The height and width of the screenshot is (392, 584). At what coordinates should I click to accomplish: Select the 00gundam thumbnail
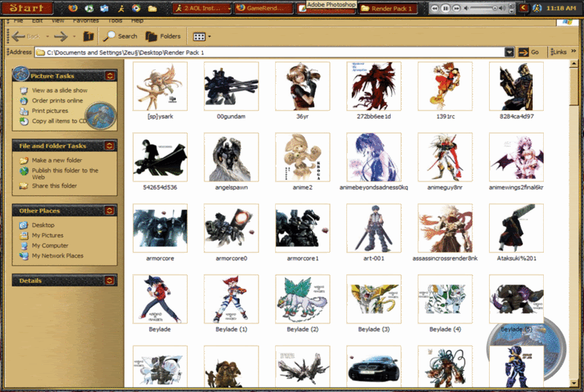(x=231, y=87)
